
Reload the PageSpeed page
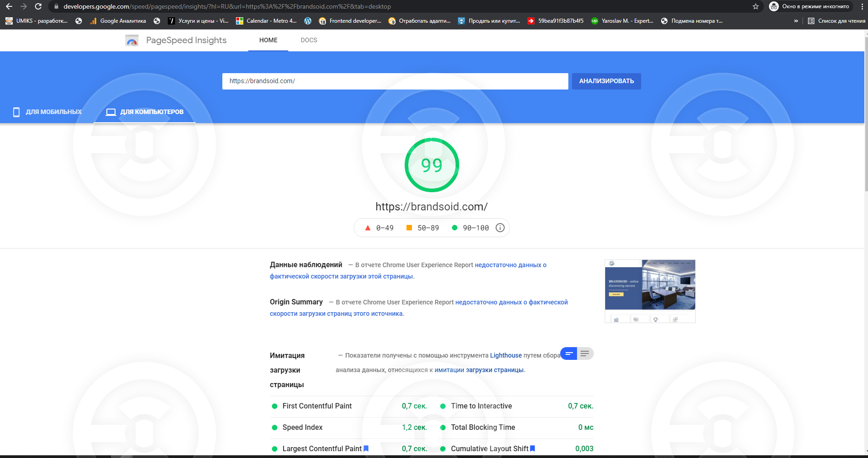[x=38, y=6]
